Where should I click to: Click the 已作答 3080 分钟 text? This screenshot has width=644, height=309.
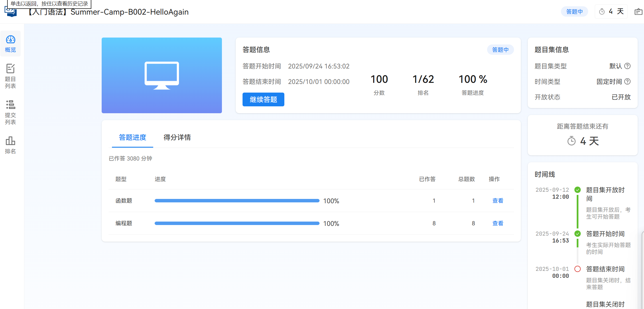130,159
